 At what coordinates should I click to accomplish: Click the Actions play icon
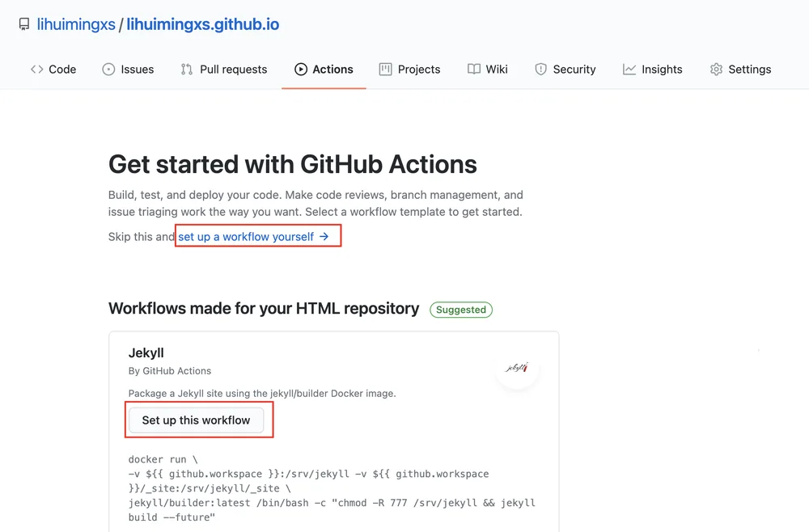pos(301,69)
